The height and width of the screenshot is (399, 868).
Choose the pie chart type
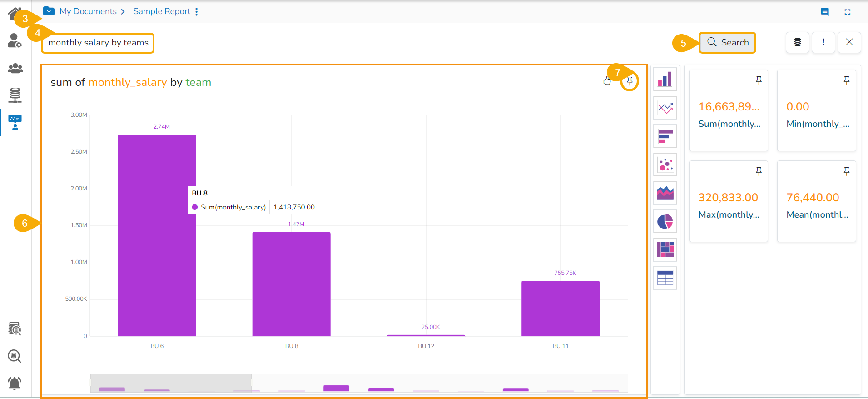665,221
